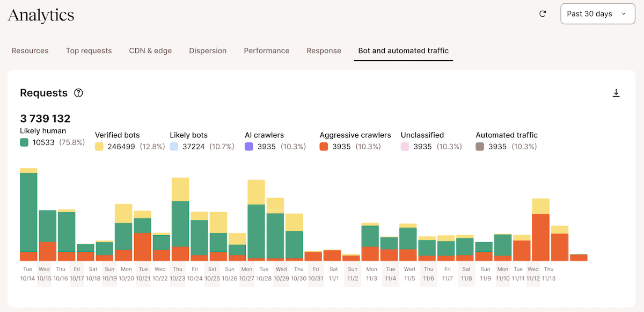The height and width of the screenshot is (312, 644).
Task: Click the Mon 11/3 chart bar
Action: (370, 242)
